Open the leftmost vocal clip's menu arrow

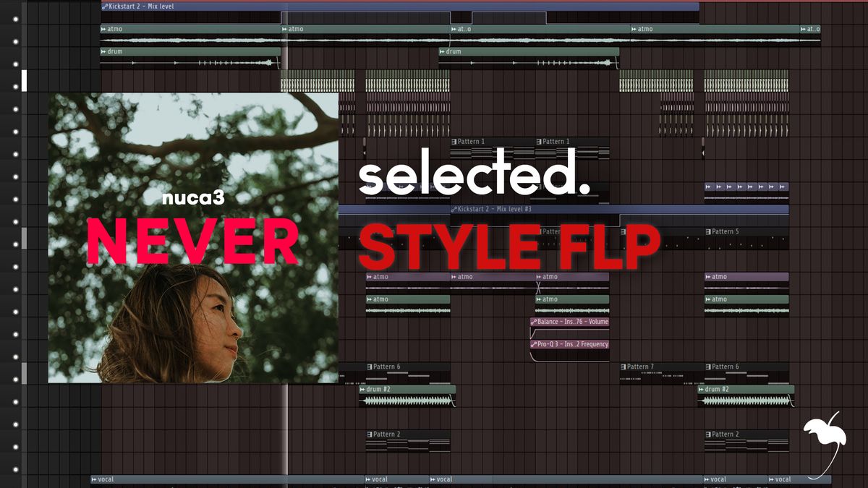94,479
